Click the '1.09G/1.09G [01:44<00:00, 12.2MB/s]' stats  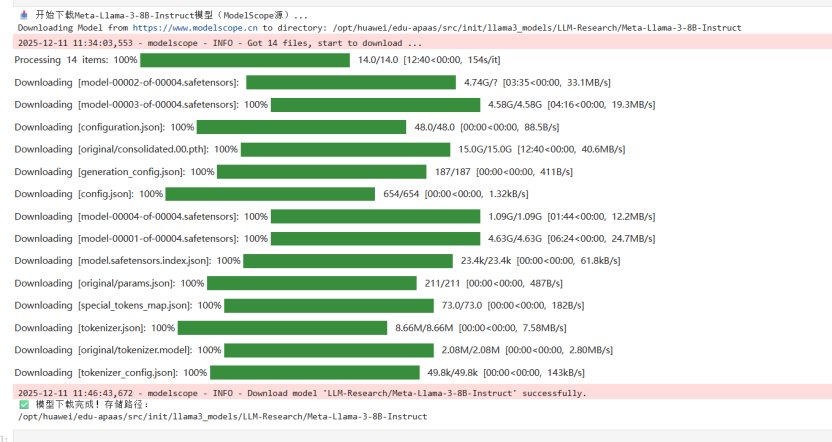572,216
